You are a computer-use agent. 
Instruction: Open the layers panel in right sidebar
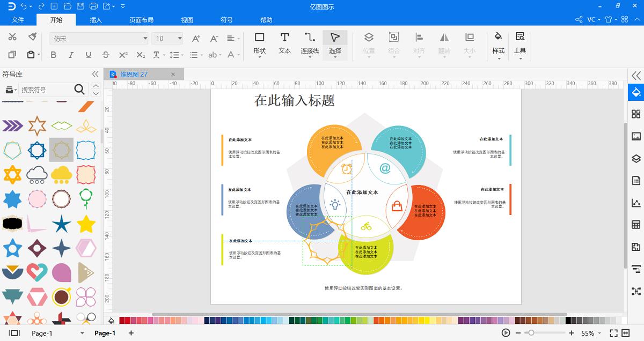(635, 159)
